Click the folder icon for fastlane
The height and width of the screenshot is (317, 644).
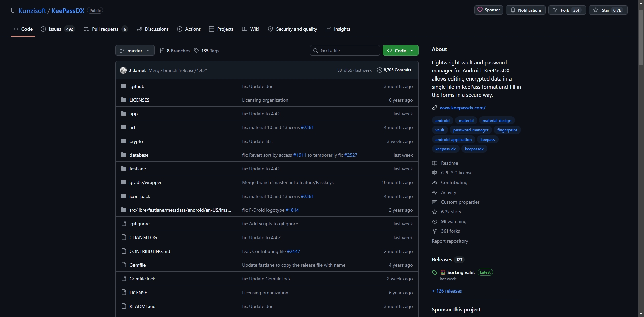(x=124, y=169)
